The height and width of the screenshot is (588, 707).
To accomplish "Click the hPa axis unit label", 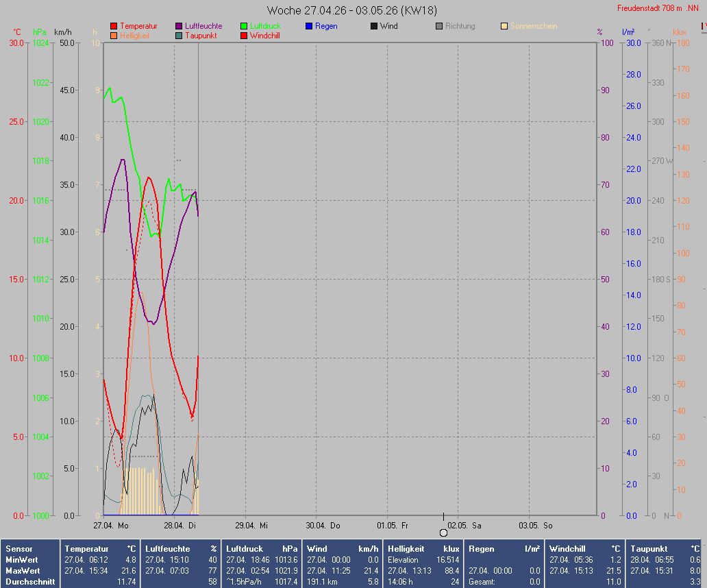I will 40,32.
